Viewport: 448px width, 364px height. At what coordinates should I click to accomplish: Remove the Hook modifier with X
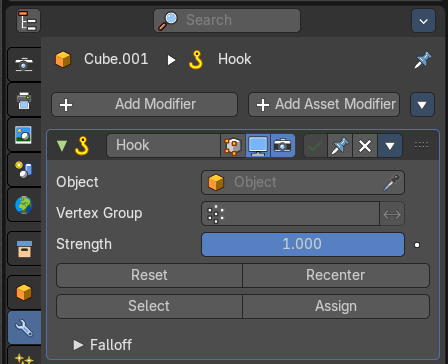365,146
